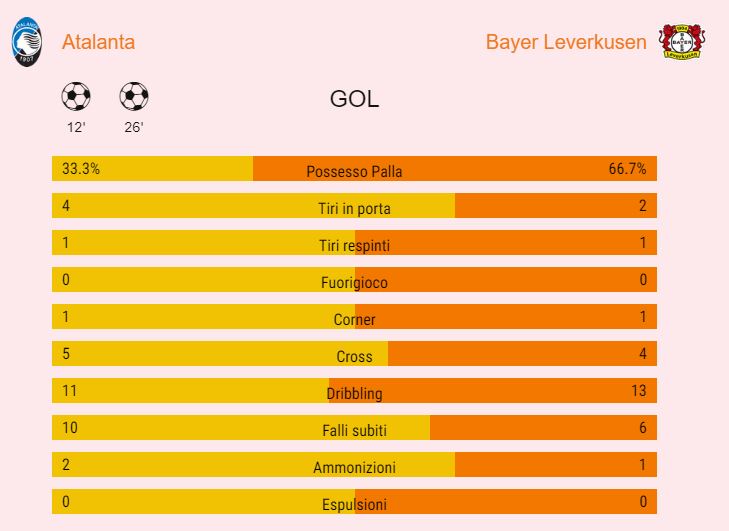Select the Possesso Palla stat bar label
Viewport: 729px width, 531px height.
click(354, 171)
